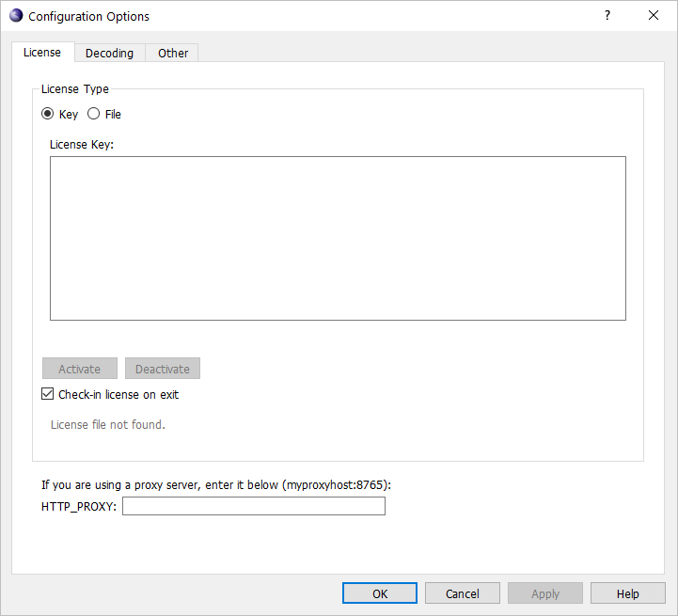Click the 'License Key:' field label
The width and height of the screenshot is (678, 616).
(81, 144)
